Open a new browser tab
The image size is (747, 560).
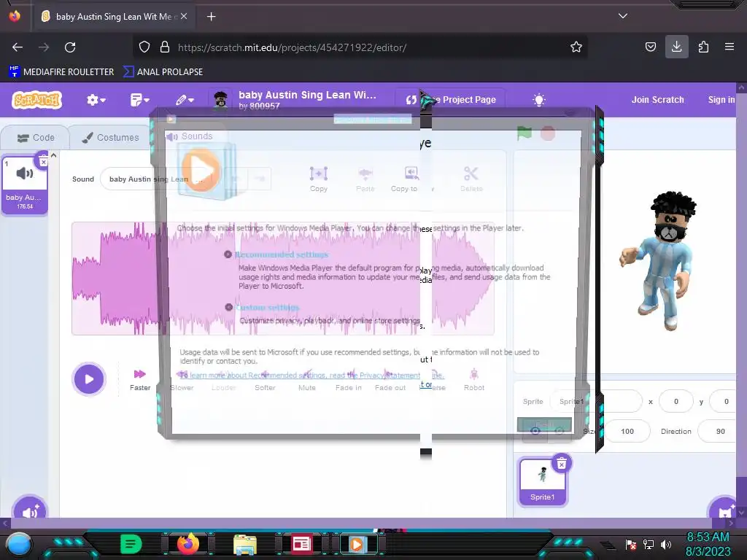(211, 17)
